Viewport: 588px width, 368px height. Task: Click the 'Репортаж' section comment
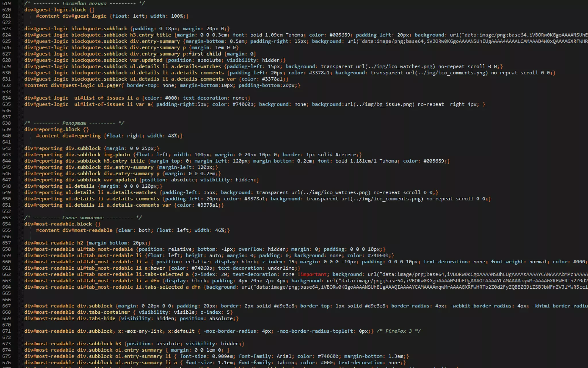[74, 123]
